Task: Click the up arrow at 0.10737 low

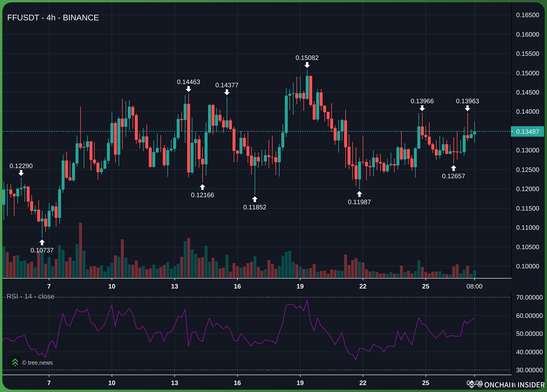Action: click(42, 242)
